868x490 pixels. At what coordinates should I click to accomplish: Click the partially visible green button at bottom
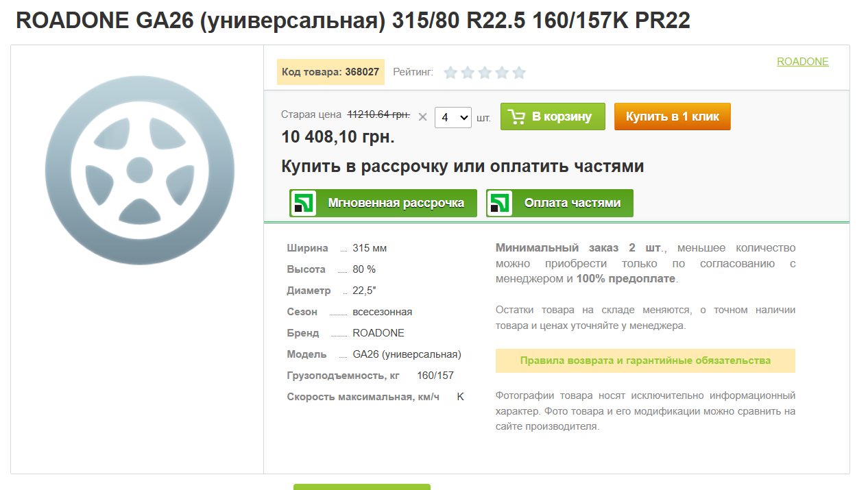(362, 487)
